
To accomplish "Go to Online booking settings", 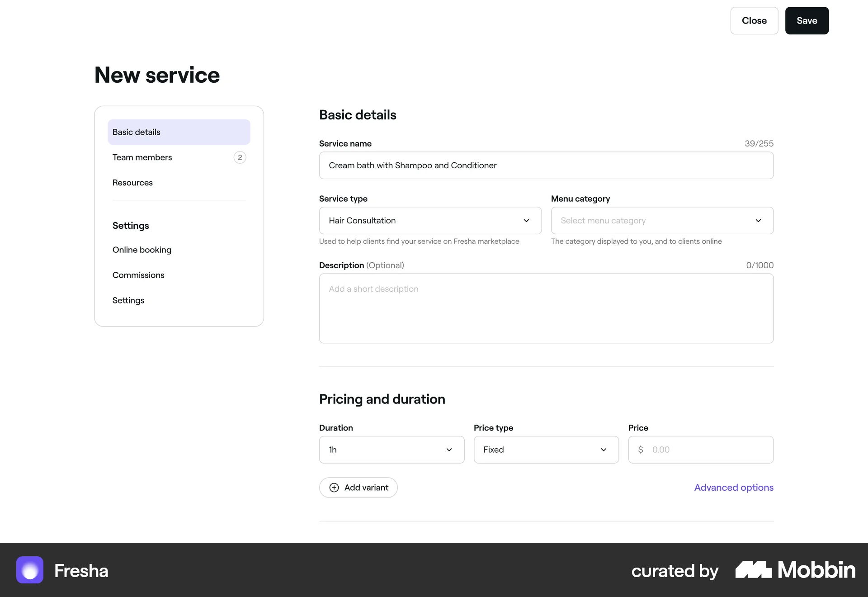I will 142,250.
